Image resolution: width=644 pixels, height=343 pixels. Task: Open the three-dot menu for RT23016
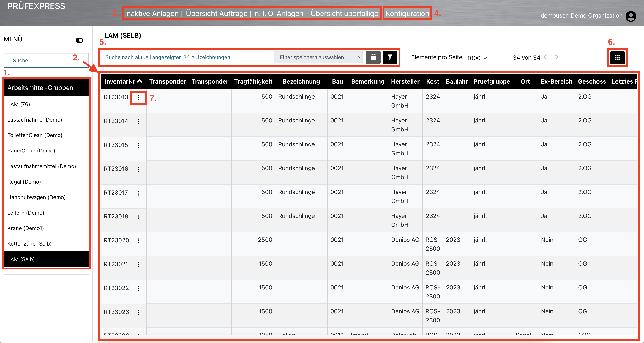(x=138, y=169)
